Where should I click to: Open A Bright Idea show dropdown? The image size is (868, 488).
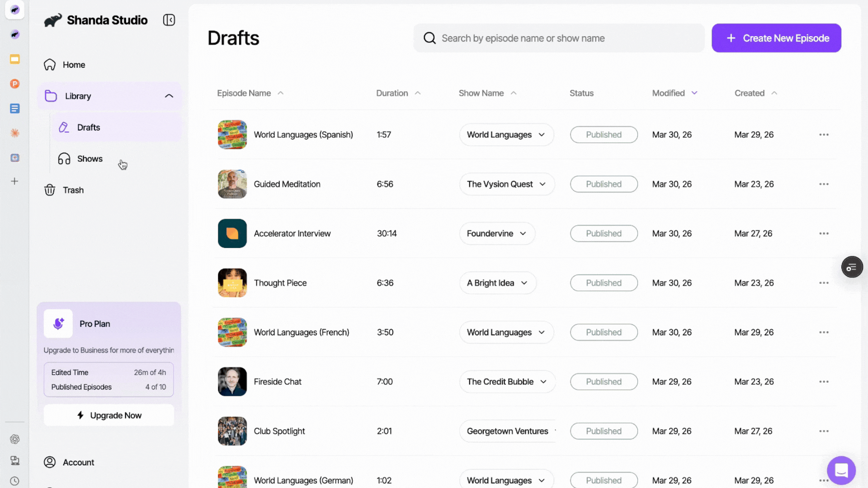(x=497, y=283)
